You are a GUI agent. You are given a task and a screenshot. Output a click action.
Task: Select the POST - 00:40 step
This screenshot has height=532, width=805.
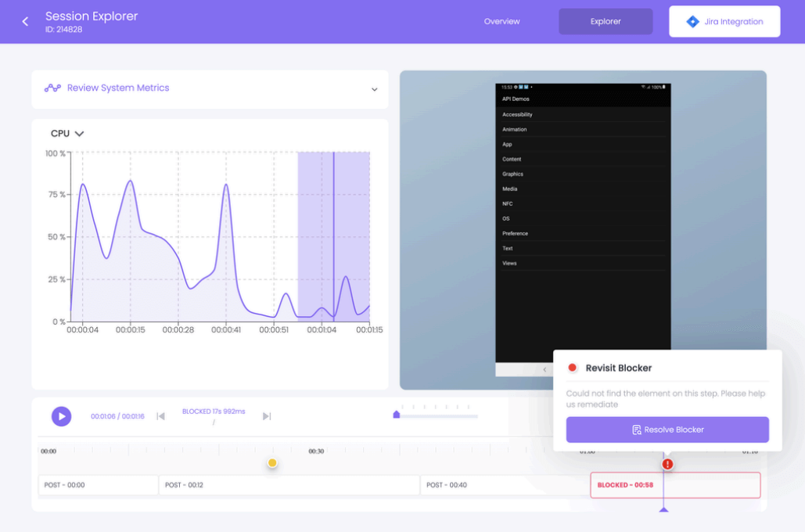click(x=505, y=485)
